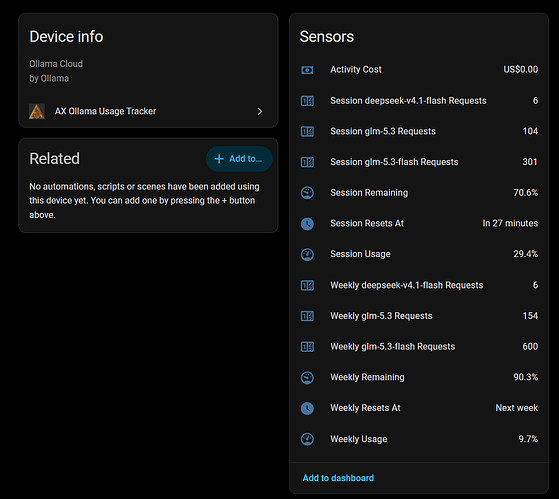Viewport: 559px width, 499px height.
Task: Click the Session Remaining gauge icon
Action: point(307,193)
